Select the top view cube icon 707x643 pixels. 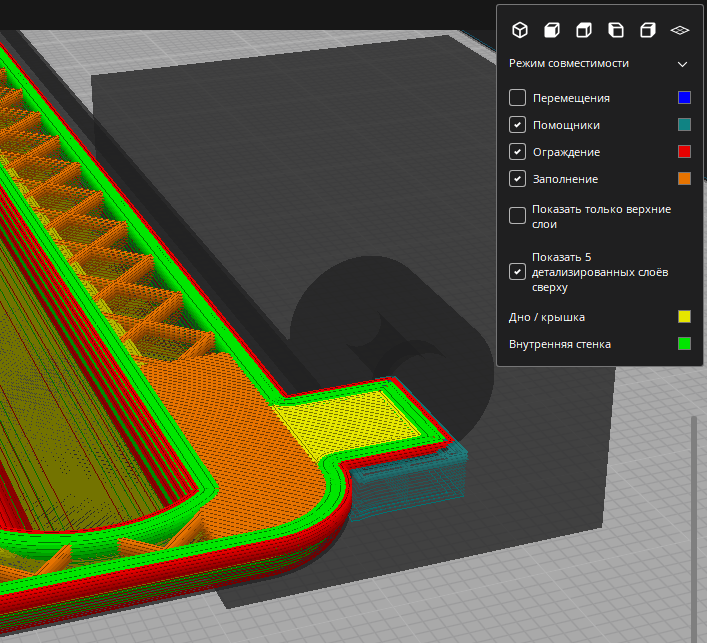(583, 30)
